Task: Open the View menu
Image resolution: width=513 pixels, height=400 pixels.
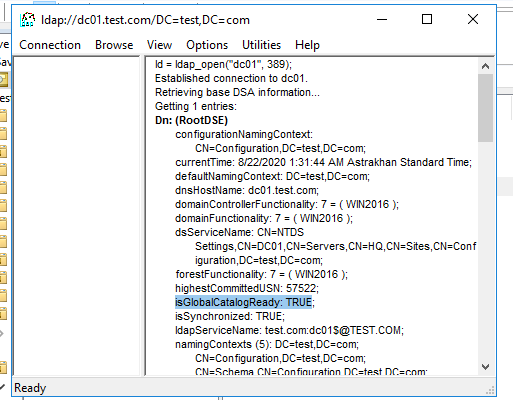Action: coord(159,45)
